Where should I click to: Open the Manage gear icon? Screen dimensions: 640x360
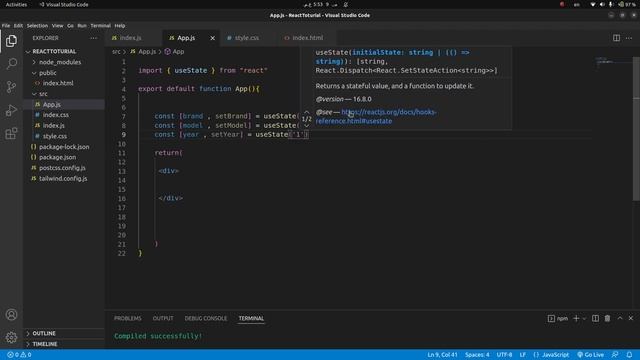point(11,337)
